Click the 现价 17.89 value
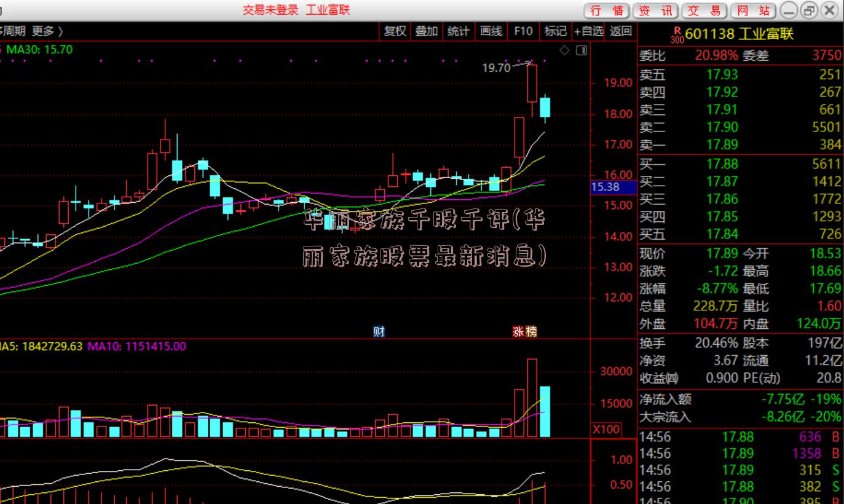 click(722, 253)
